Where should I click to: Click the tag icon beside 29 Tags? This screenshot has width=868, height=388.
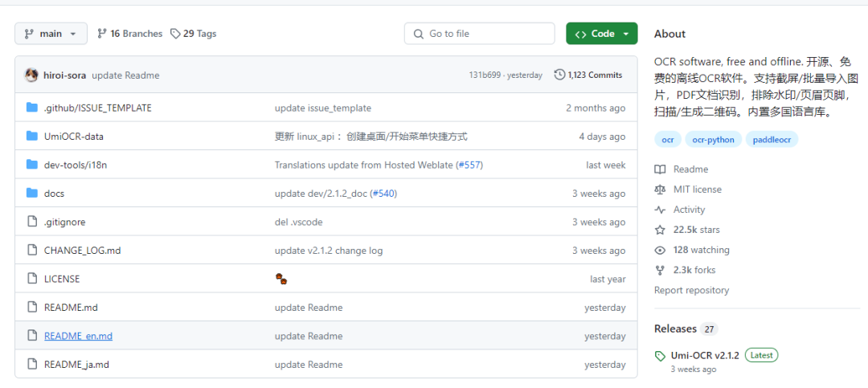[175, 34]
